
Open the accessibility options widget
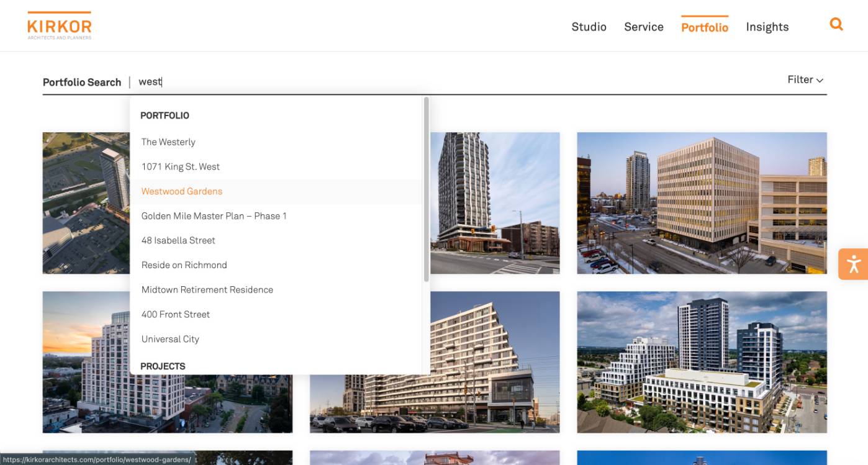pos(853,264)
